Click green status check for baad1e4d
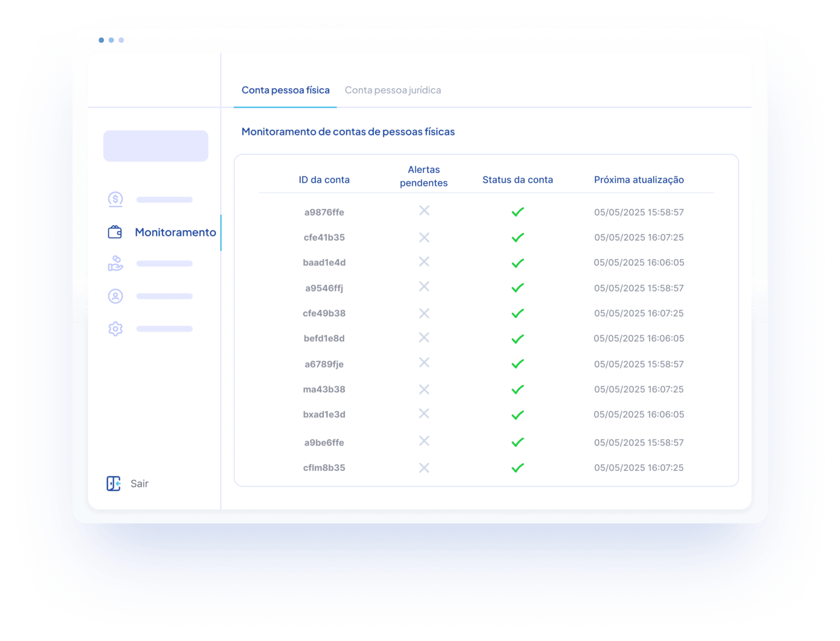Viewport: 840px width, 641px height. click(x=518, y=263)
